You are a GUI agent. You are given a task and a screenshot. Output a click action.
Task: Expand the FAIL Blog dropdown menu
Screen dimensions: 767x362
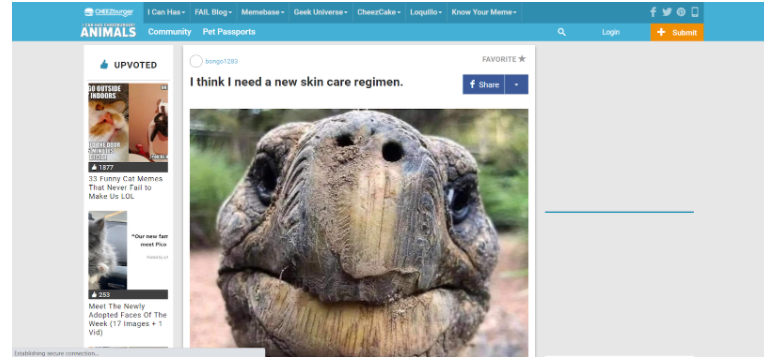click(213, 12)
